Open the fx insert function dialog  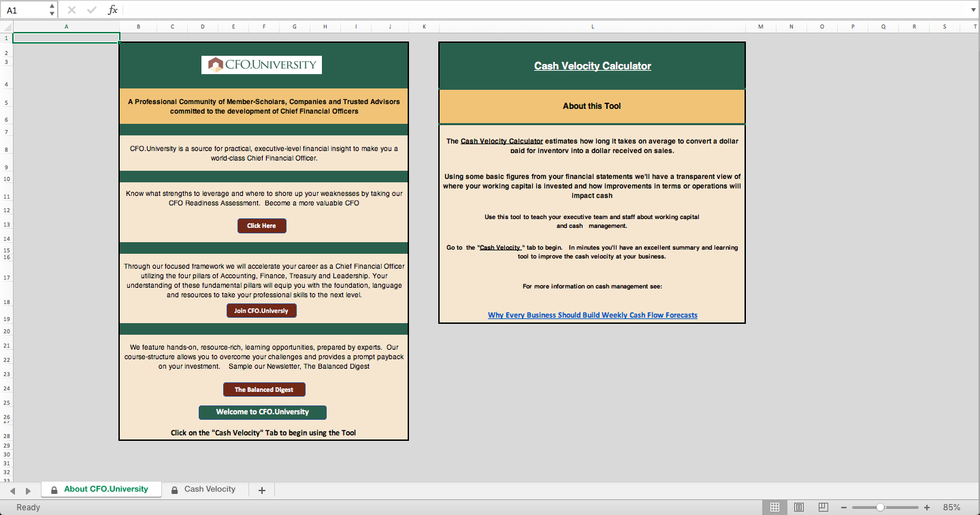[113, 10]
